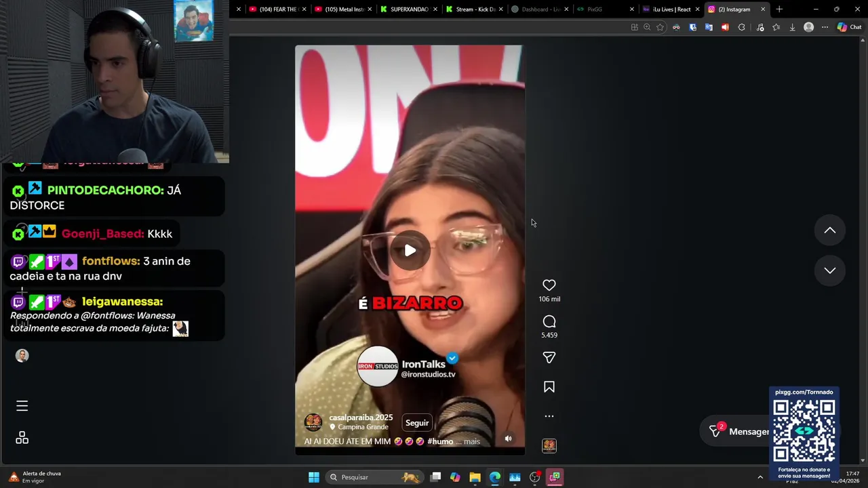Click Goenji_Based chat username
868x488 pixels.
(x=103, y=234)
